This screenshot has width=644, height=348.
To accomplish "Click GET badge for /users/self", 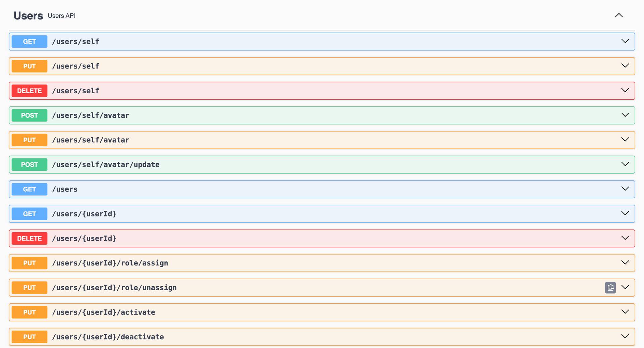I will pos(30,42).
